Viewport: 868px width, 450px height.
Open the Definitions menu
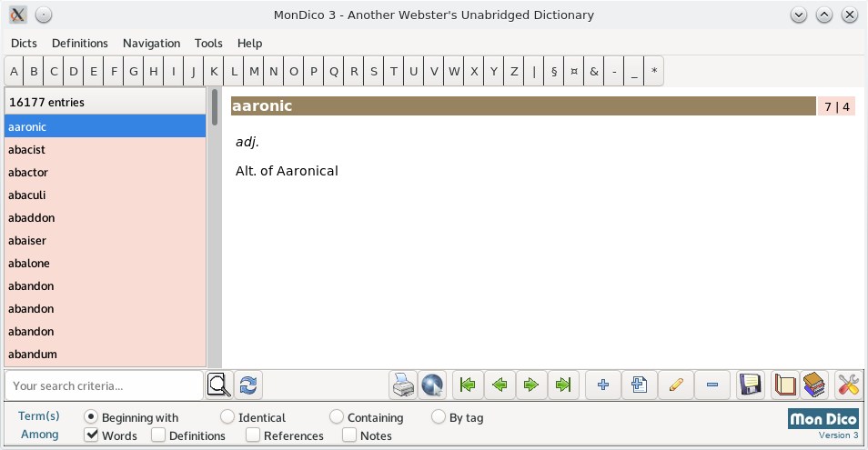coord(80,43)
